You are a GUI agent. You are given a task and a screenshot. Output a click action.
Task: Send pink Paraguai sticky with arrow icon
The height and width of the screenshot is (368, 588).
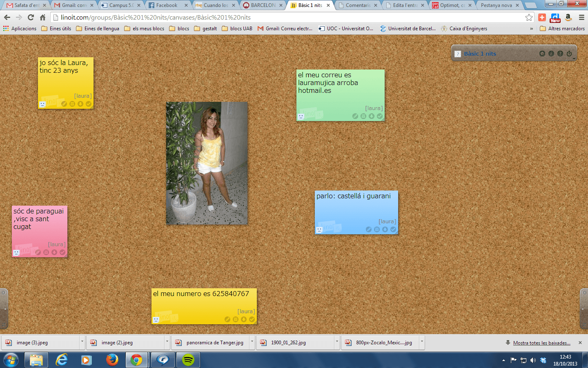(x=54, y=252)
